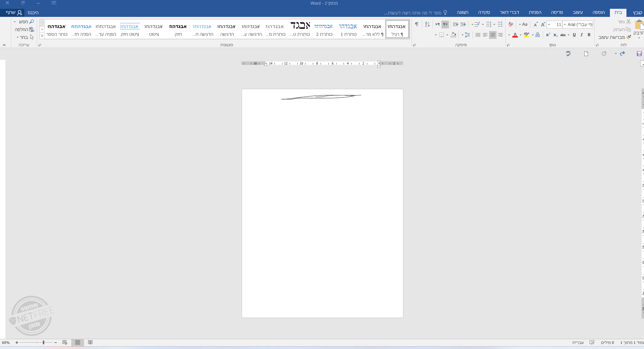Toggle Bold formatting button
Screen dimensions: 644x349
589,35
